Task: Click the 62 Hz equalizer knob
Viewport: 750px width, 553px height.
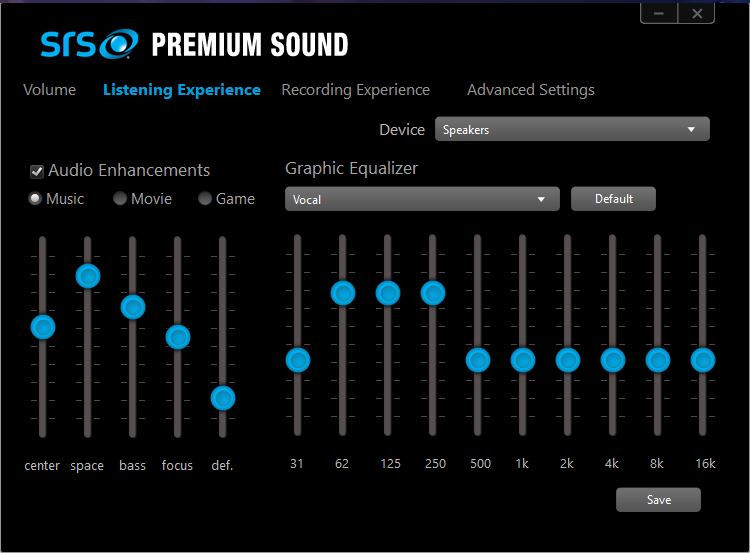Action: (x=343, y=293)
